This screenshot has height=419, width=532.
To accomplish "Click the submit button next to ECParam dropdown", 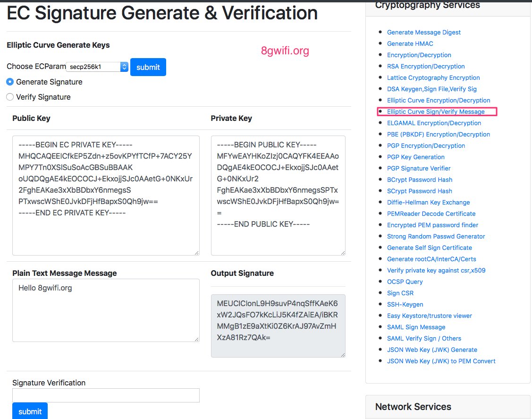I will [x=148, y=67].
